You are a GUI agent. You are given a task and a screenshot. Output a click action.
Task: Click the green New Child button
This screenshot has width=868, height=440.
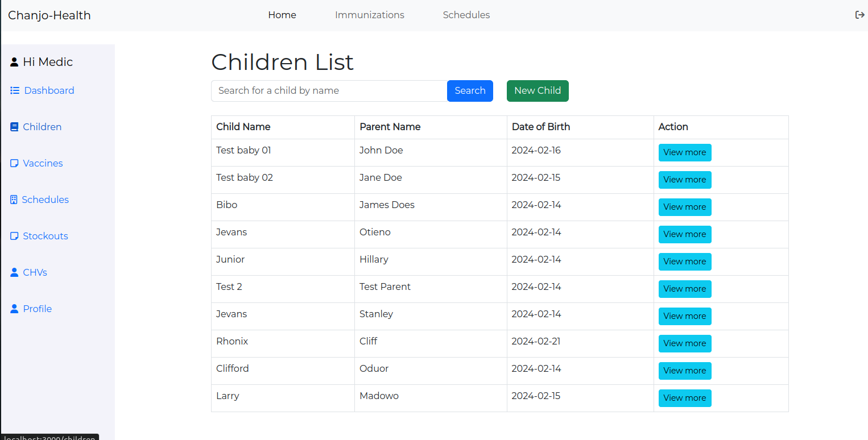pos(538,91)
